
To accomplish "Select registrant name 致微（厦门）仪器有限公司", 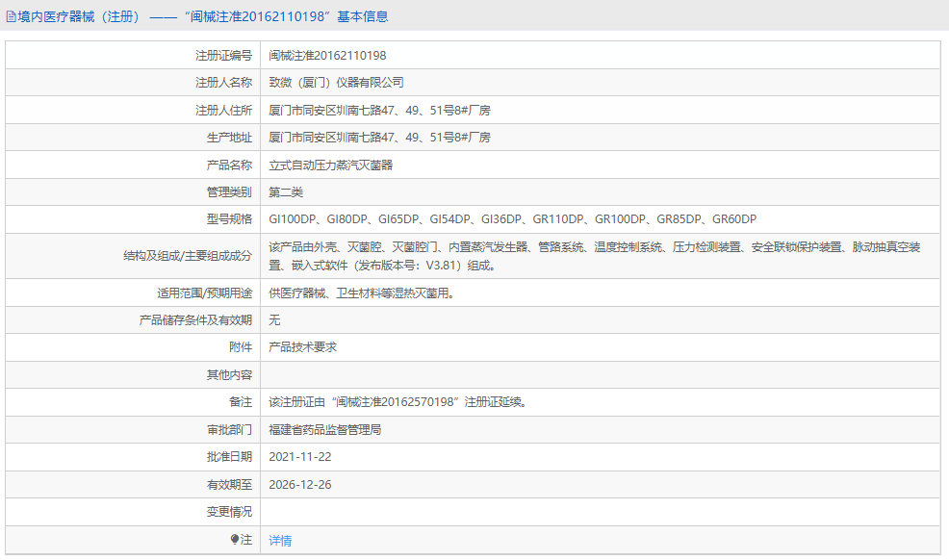I will point(336,83).
